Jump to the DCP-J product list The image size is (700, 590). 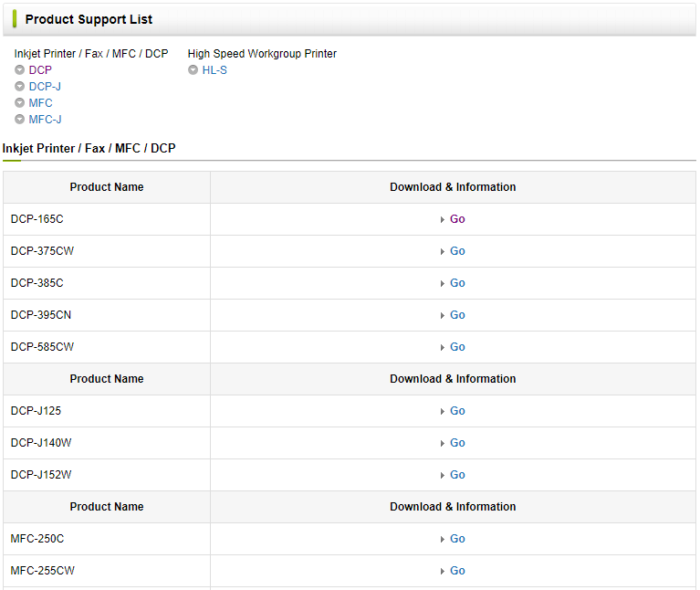click(x=45, y=87)
